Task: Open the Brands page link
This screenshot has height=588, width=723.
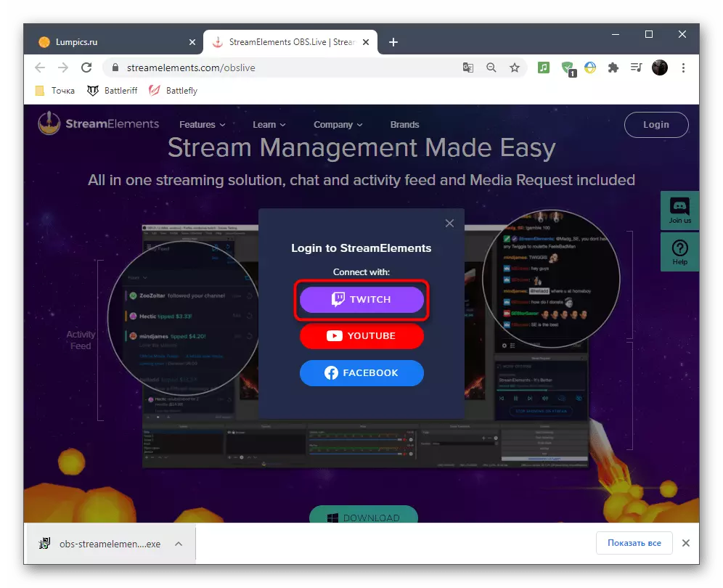Action: click(404, 125)
